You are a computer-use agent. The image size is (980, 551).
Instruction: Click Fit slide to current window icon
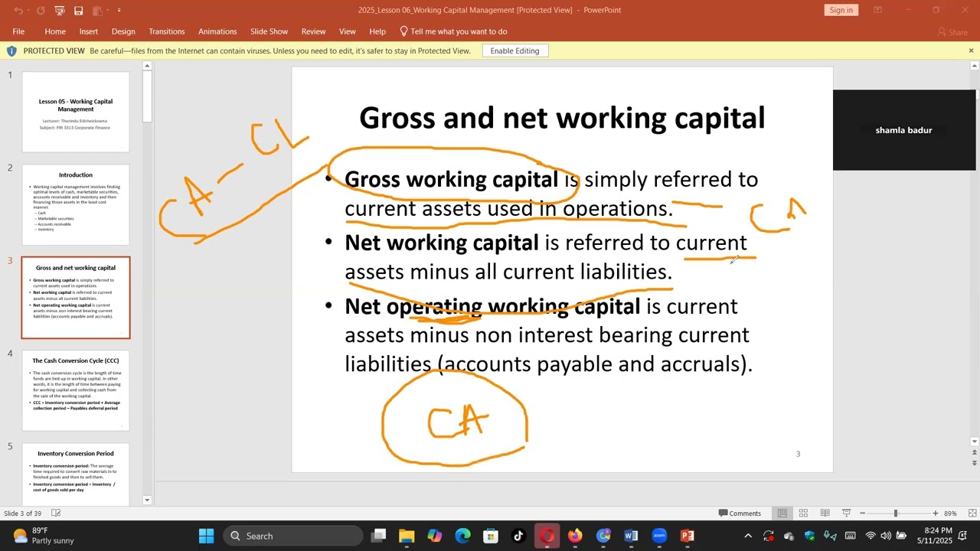(972, 514)
